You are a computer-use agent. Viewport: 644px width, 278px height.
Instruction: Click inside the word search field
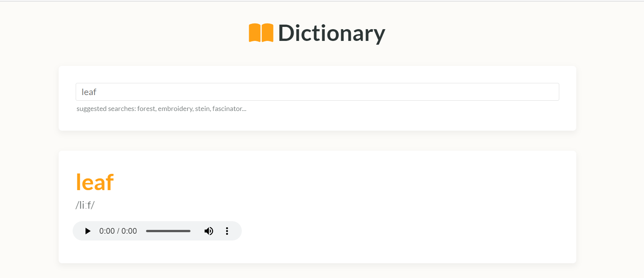(x=317, y=92)
